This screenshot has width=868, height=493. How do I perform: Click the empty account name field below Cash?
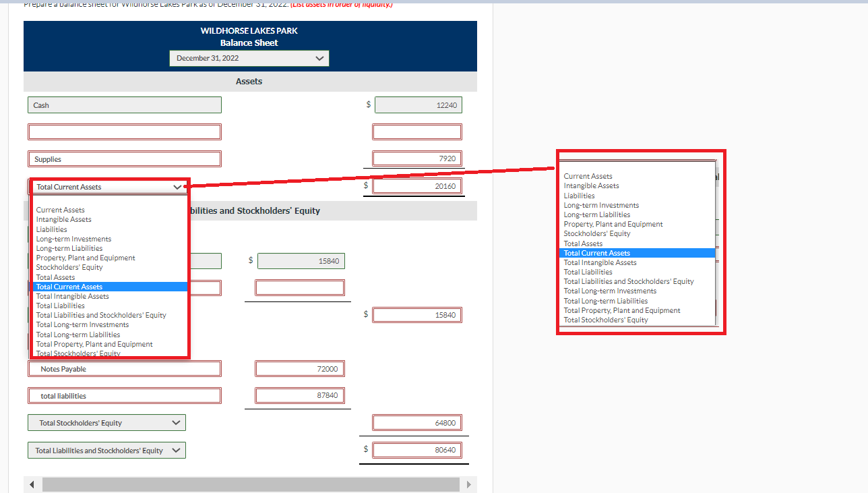pos(125,132)
